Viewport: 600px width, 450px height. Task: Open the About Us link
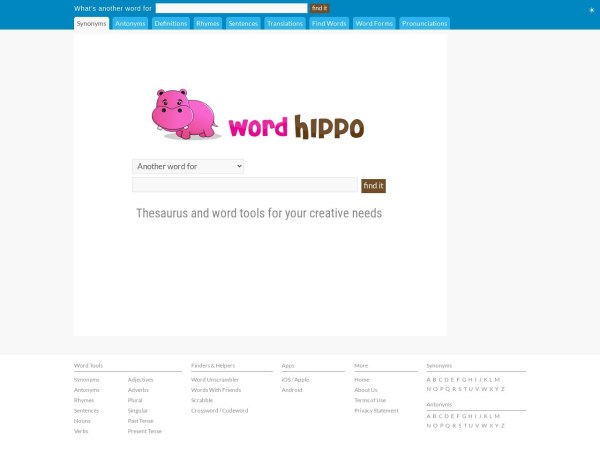(x=366, y=390)
